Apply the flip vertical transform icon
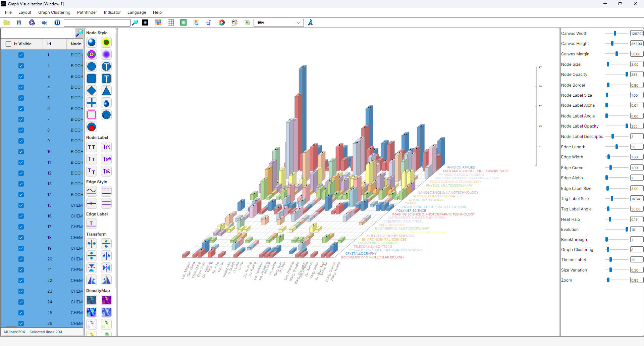 point(92,268)
